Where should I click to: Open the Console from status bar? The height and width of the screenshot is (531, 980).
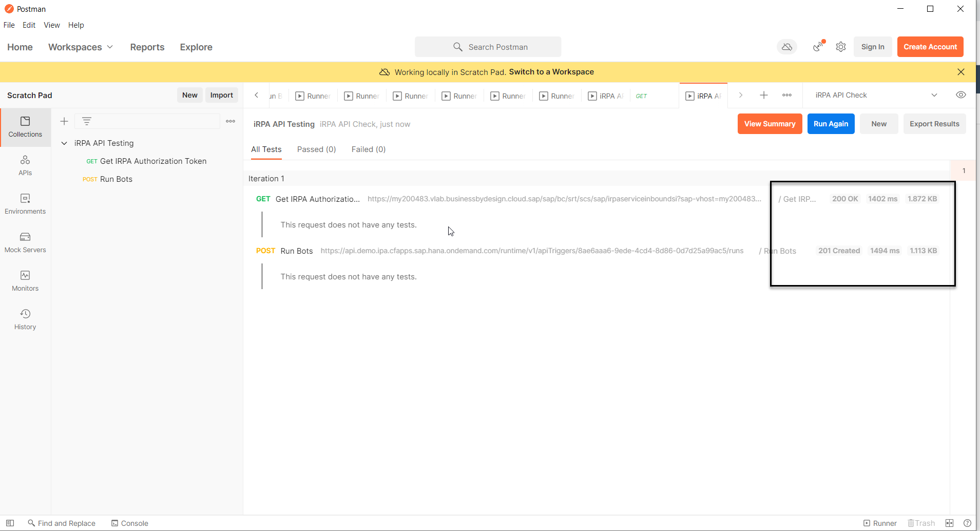[x=130, y=523]
